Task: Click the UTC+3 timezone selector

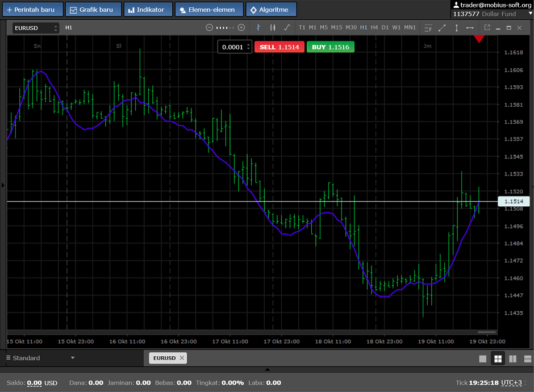Action: [x=511, y=382]
